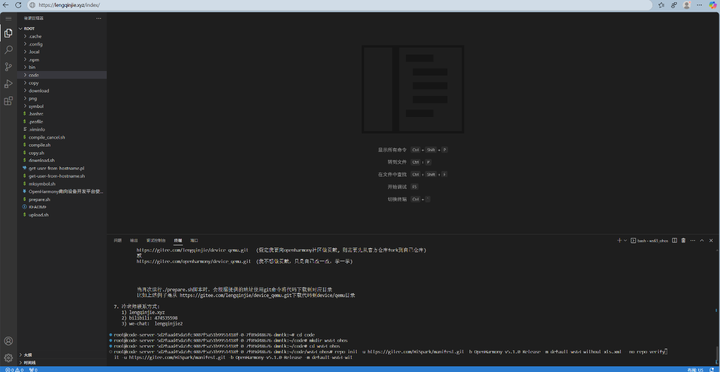Screen dimensions: 720x372
Task: Open get-user-from-hostname.sh file
Action: tap(62, 176)
